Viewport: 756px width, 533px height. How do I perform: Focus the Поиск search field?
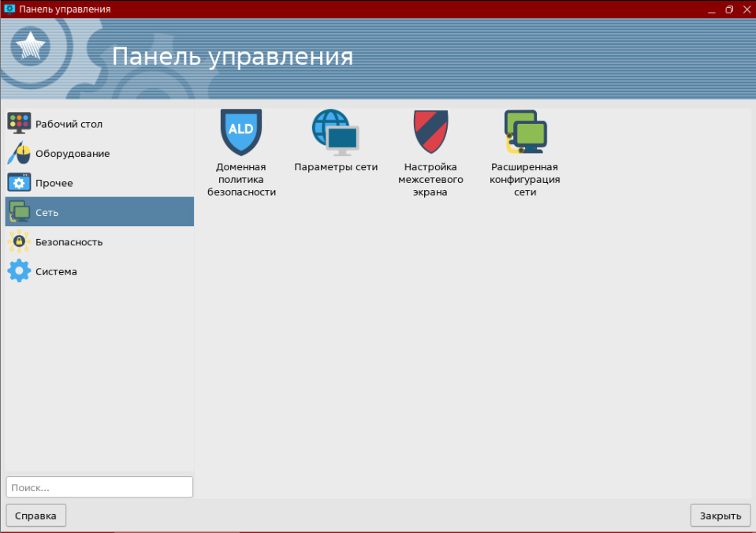tap(99, 487)
